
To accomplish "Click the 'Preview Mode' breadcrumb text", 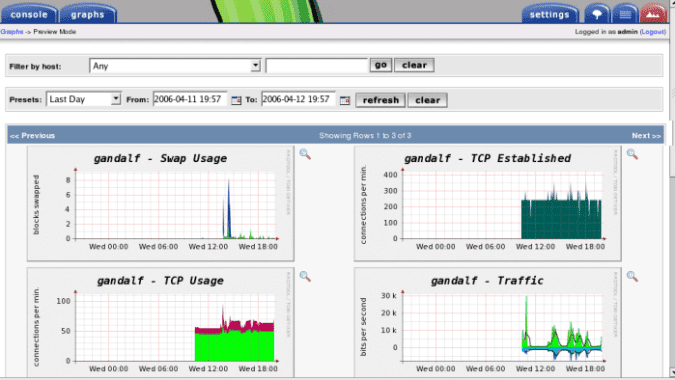I will coord(55,31).
